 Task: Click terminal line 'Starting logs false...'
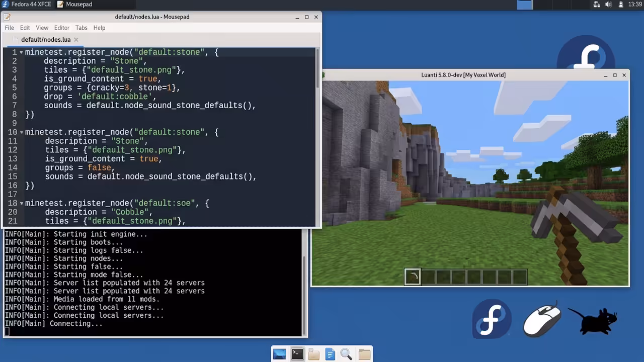[74, 250]
